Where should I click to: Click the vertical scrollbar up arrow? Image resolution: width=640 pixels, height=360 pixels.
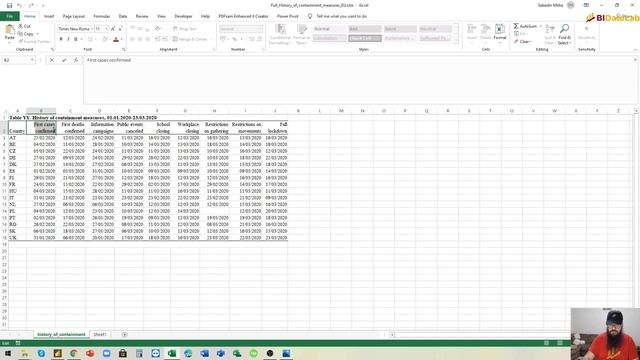click(636, 111)
